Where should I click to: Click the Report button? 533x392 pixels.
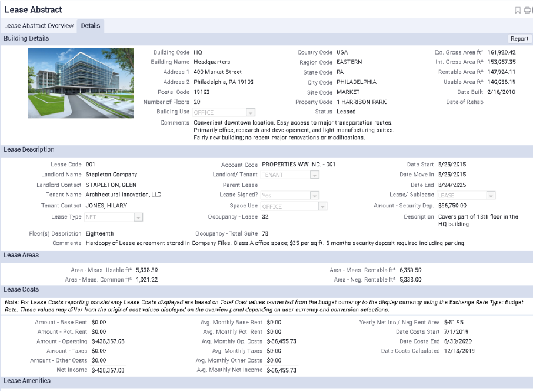coord(520,38)
